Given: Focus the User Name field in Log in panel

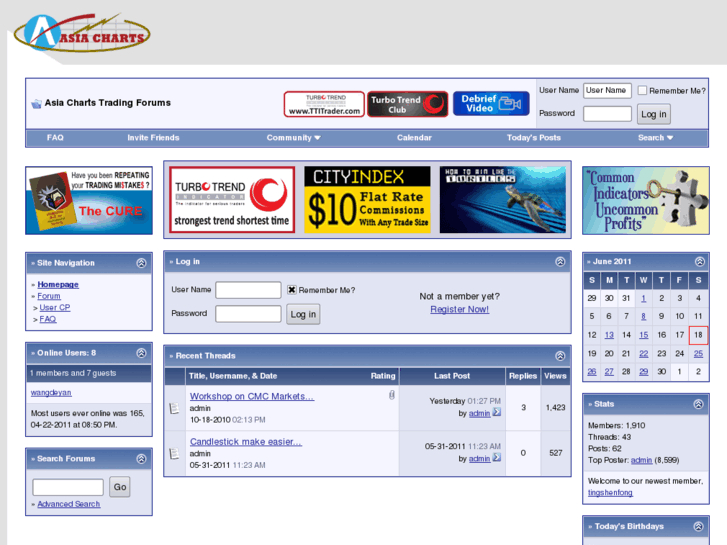Looking at the screenshot, I should (249, 290).
